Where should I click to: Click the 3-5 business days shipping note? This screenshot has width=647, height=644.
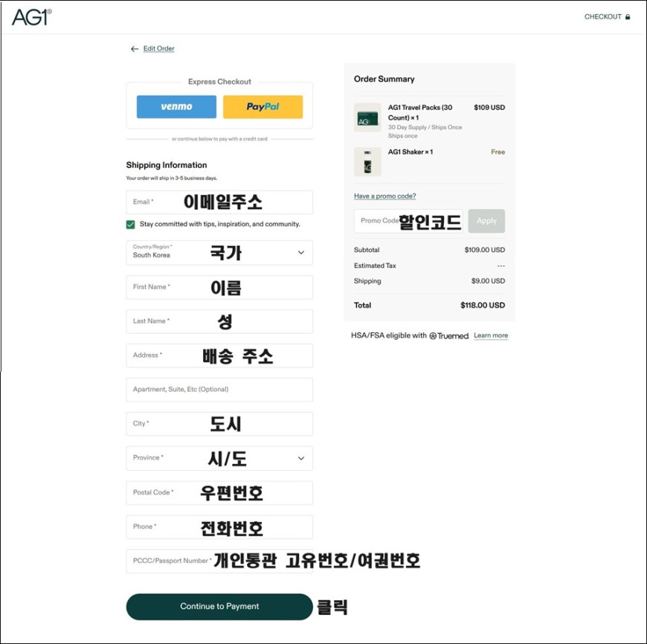[171, 178]
